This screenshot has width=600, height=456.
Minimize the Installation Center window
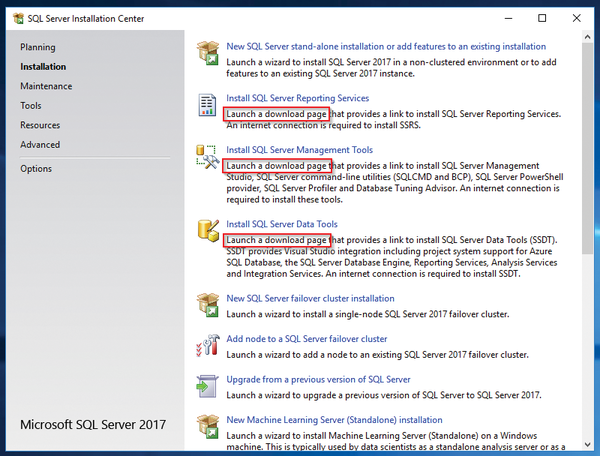pos(508,18)
